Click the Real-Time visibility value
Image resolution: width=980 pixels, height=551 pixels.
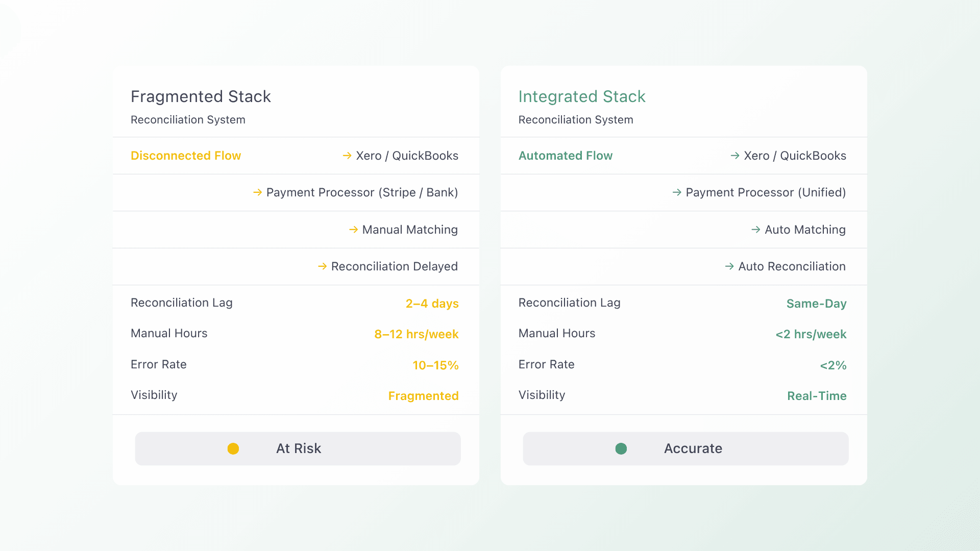pyautogui.click(x=817, y=396)
